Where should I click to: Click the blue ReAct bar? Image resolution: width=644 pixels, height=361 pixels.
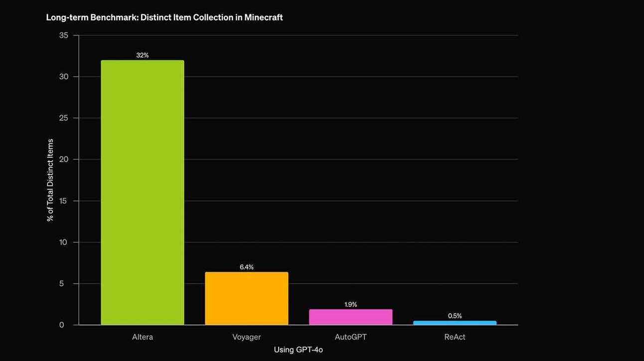pos(455,323)
